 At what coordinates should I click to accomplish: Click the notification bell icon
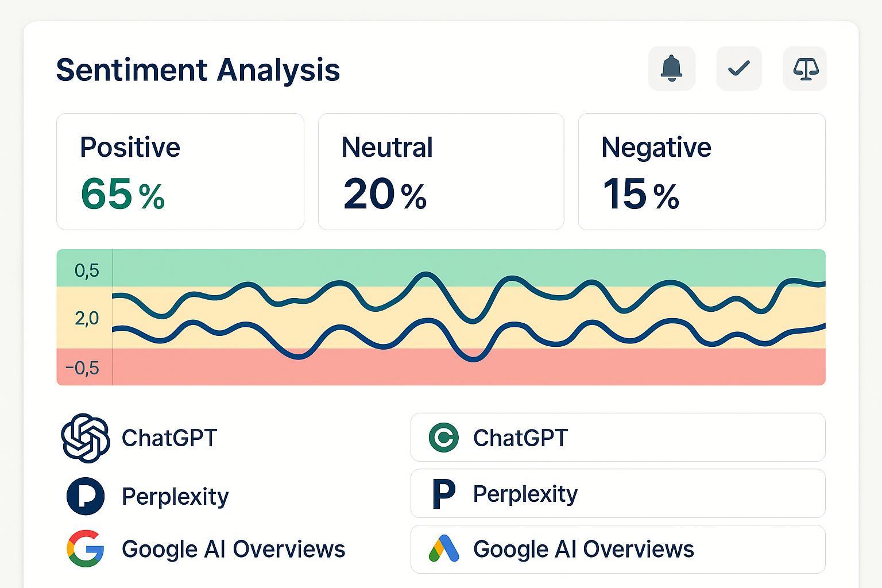(671, 69)
